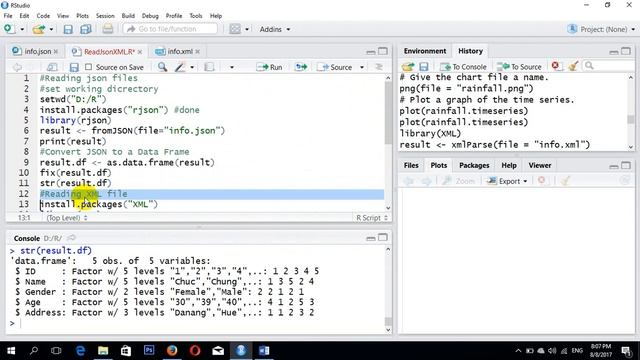Open File Explorer from the taskbar

pyautogui.click(x=103, y=351)
